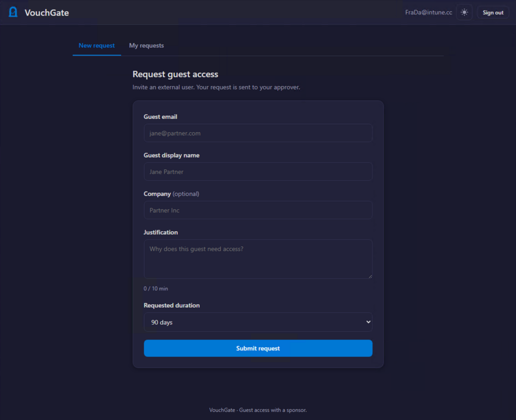Open the Requested duration 90 days dropdown
The height and width of the screenshot is (420, 516).
[x=258, y=322]
